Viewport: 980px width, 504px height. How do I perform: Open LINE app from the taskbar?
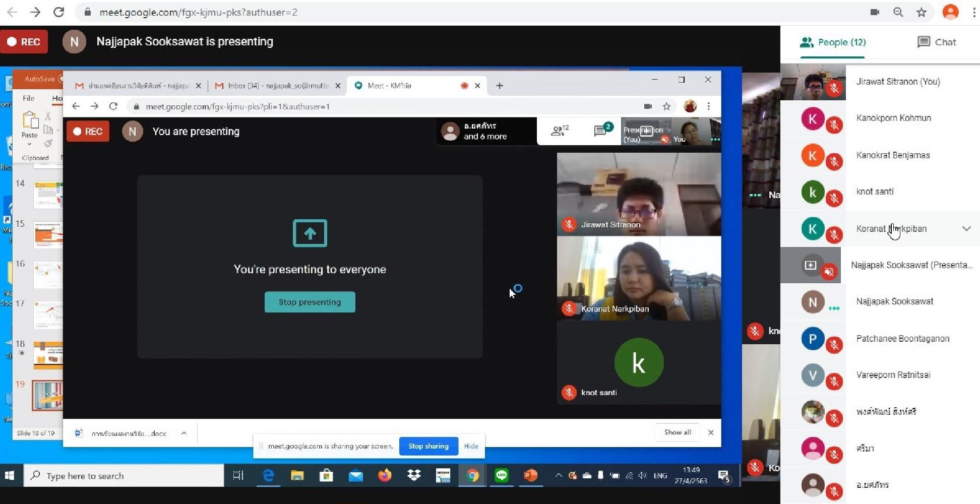[x=501, y=475]
